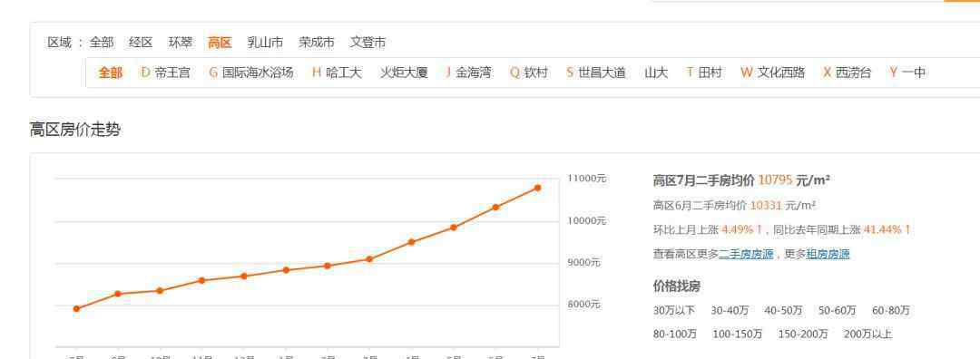Choose the 乳山市 region
The image size is (980, 359).
tap(265, 43)
